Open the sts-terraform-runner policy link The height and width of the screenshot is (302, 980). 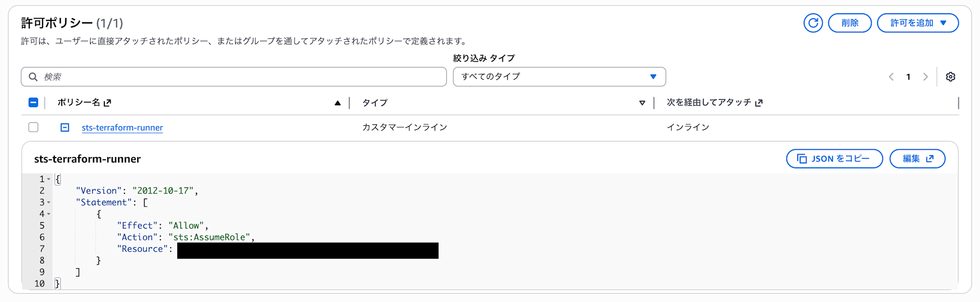[122, 127]
